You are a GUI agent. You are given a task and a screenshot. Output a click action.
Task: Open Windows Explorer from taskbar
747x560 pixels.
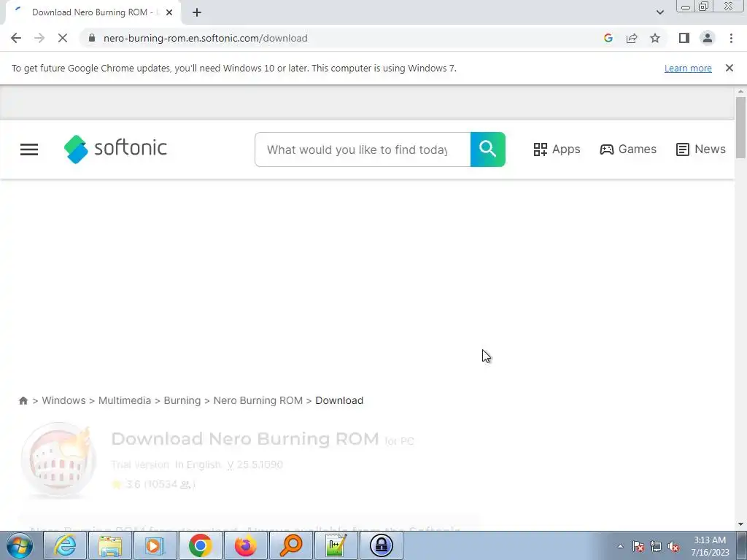(110, 545)
